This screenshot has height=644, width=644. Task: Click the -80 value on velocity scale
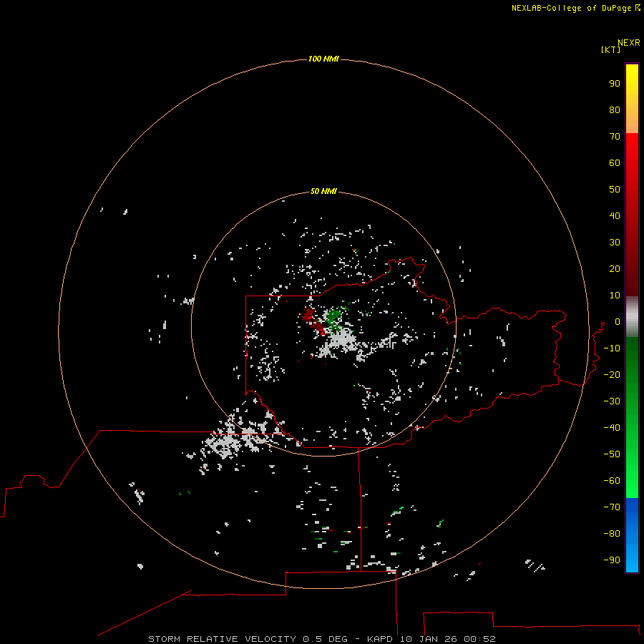point(612,534)
